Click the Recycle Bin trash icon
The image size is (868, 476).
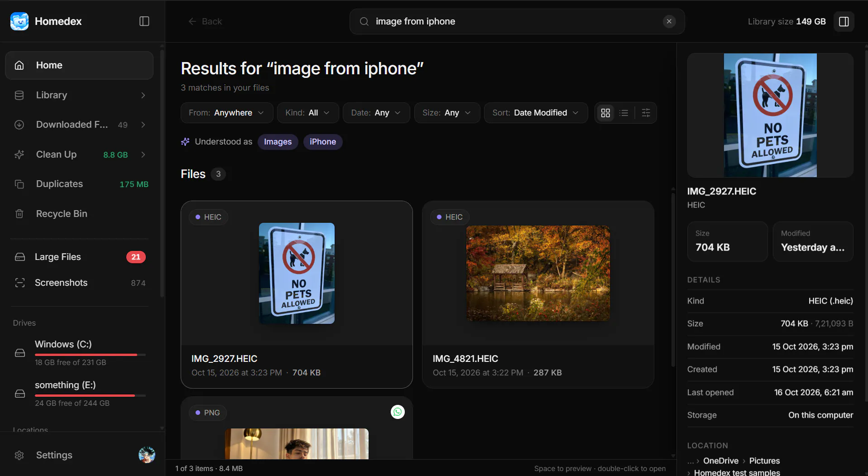pyautogui.click(x=19, y=214)
